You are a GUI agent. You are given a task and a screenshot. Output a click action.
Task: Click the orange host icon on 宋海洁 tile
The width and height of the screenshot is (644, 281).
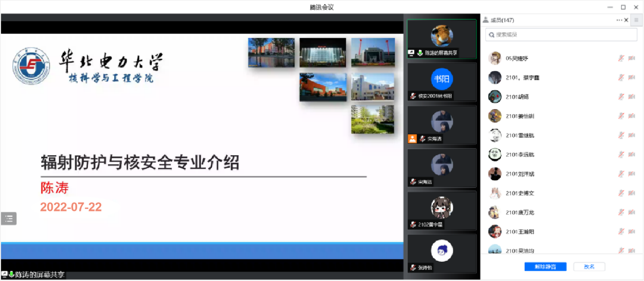coord(412,138)
